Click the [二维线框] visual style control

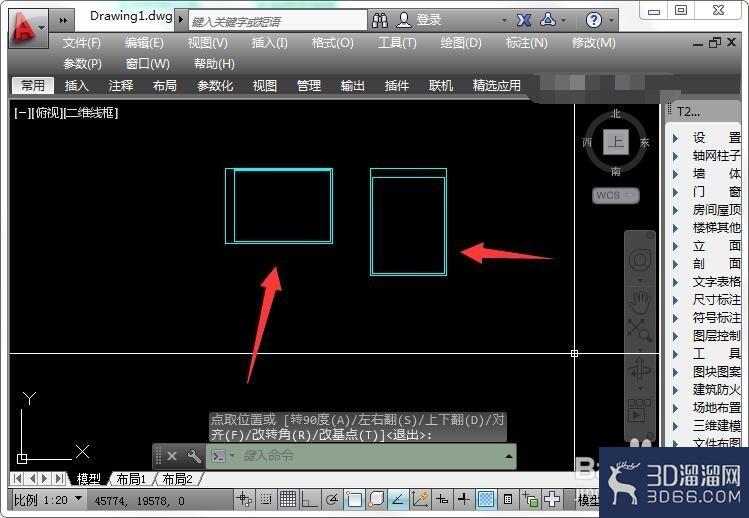tap(91, 113)
